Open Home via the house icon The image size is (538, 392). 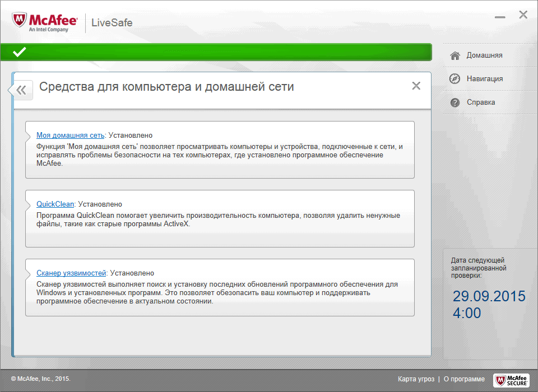point(455,55)
